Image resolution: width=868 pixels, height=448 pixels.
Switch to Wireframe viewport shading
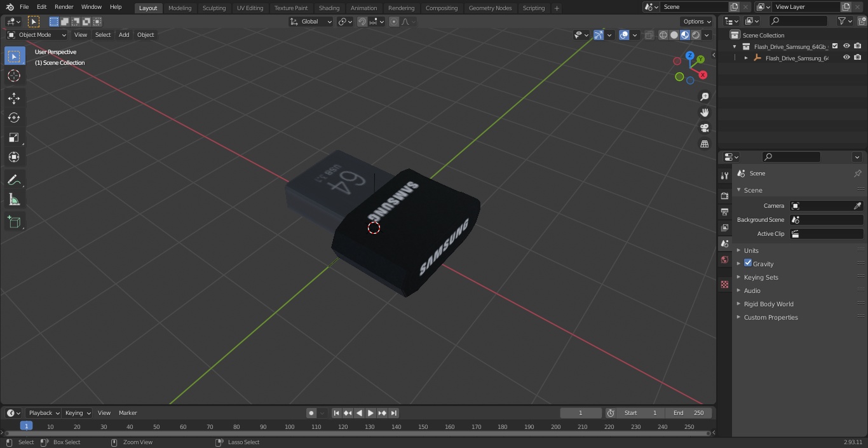point(663,35)
